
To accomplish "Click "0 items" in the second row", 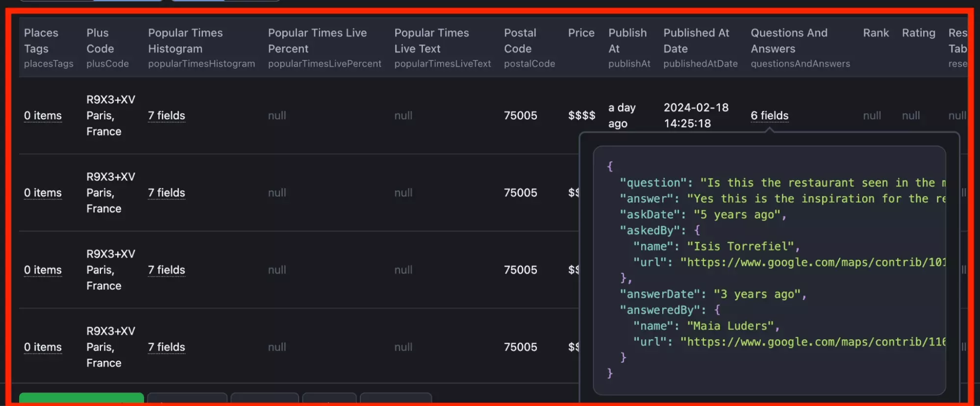I will (x=43, y=193).
